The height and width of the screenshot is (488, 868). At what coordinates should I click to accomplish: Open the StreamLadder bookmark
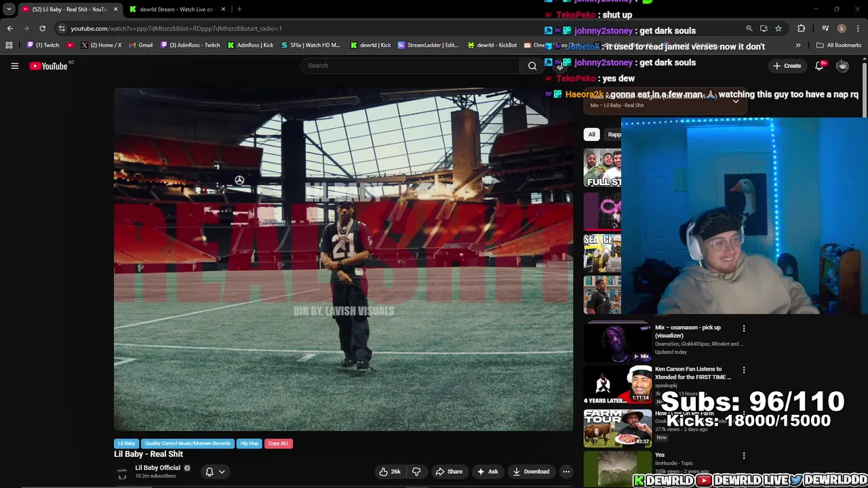click(428, 45)
